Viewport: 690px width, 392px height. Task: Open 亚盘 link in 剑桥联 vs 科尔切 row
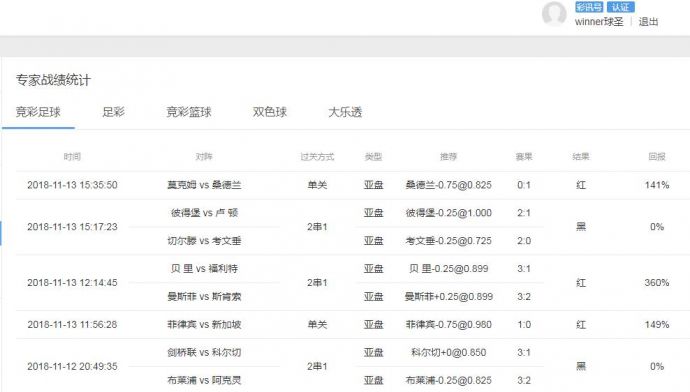(x=373, y=352)
